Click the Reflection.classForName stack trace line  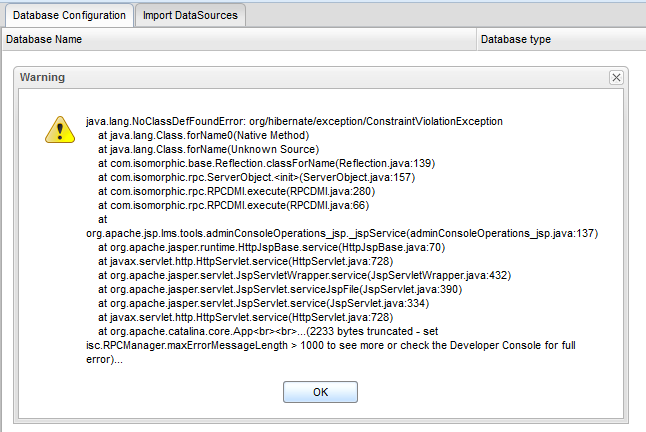pos(266,162)
